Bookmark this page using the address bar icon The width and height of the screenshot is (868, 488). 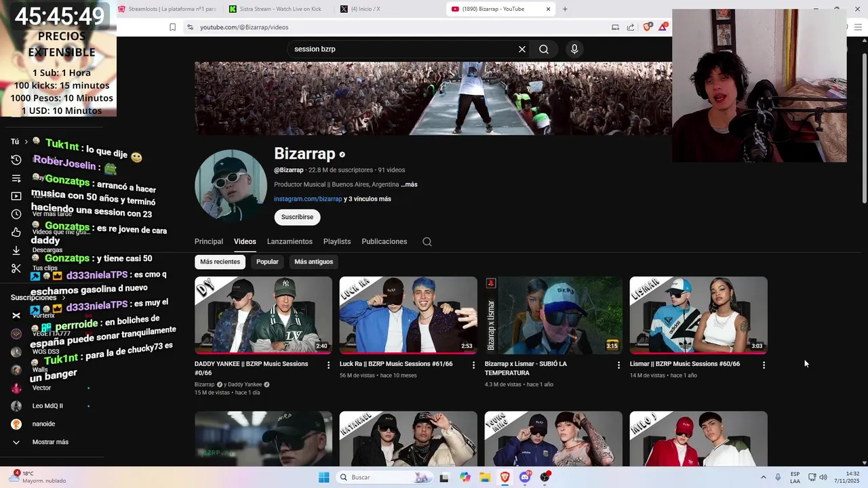tap(172, 27)
